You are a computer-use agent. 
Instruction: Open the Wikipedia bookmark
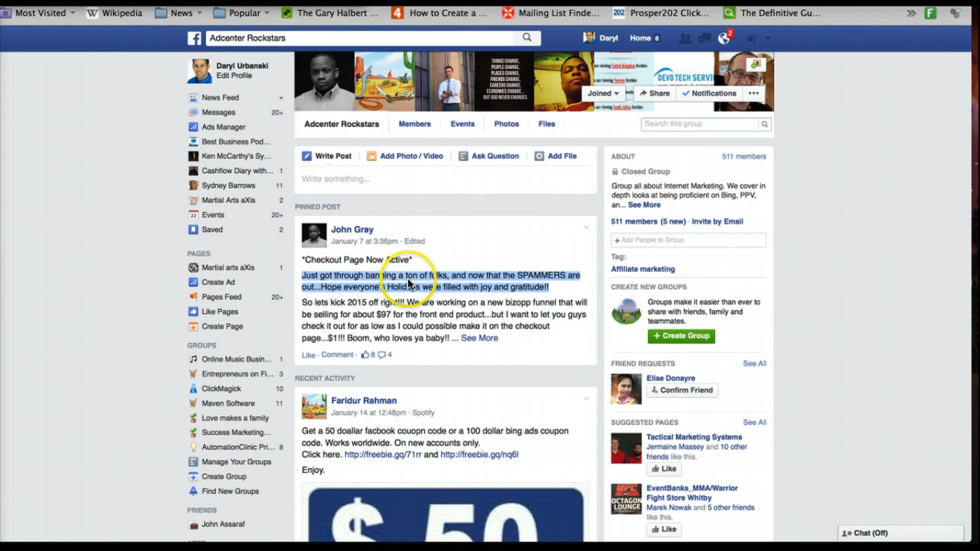click(x=114, y=13)
